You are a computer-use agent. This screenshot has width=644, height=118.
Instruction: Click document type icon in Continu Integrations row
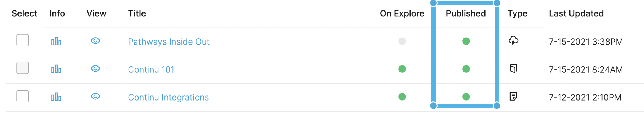(x=514, y=96)
